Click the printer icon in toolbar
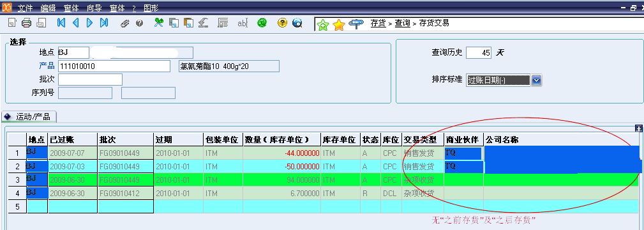Screen dimensions: 644x230 click(27, 23)
